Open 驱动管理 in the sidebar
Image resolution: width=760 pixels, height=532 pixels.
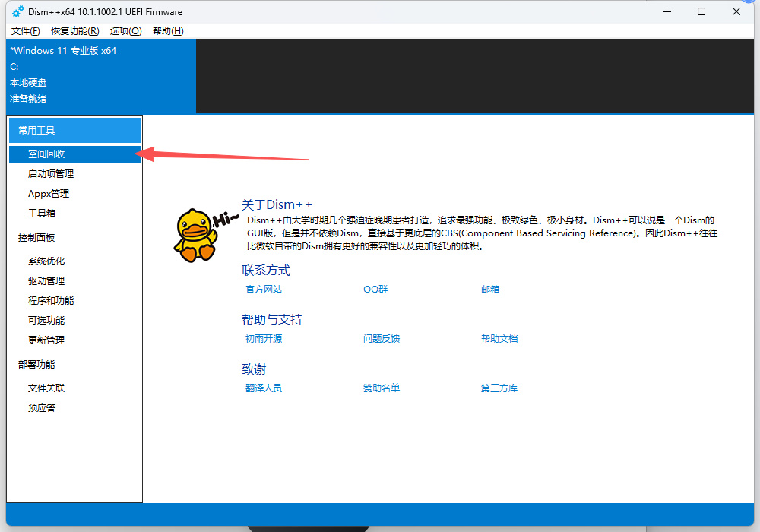46,281
